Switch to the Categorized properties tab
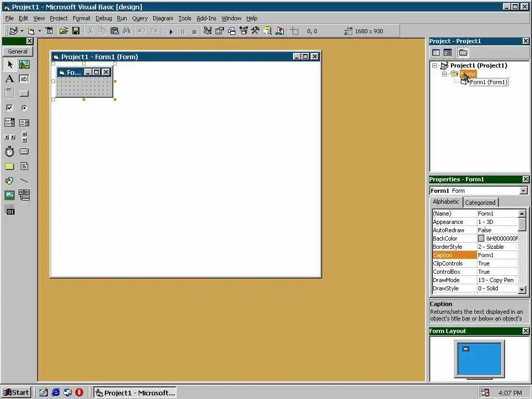This screenshot has height=399, width=532. click(x=480, y=203)
